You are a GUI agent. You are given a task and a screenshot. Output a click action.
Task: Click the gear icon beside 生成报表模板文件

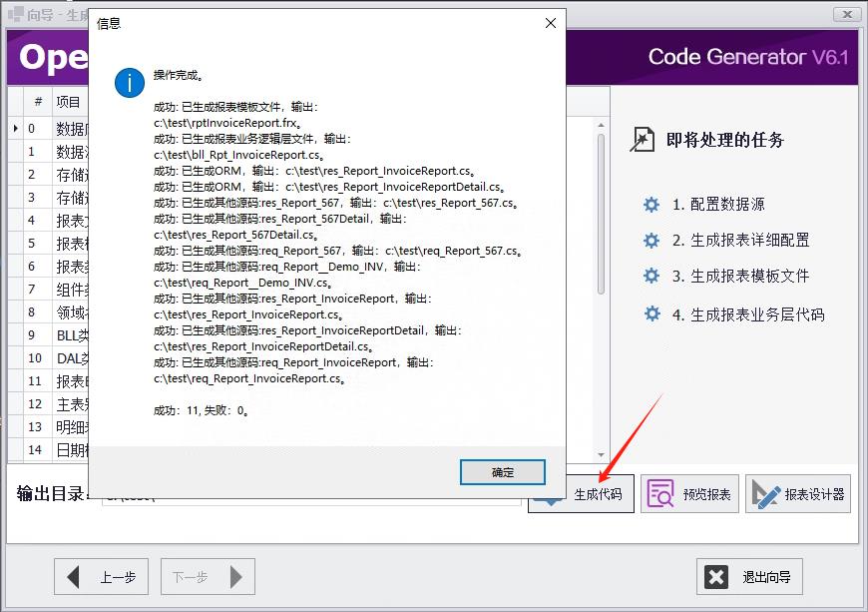tap(651, 278)
